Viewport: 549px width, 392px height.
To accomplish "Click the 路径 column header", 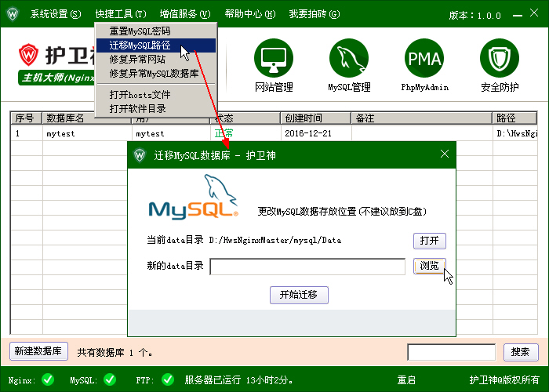I will (x=514, y=118).
